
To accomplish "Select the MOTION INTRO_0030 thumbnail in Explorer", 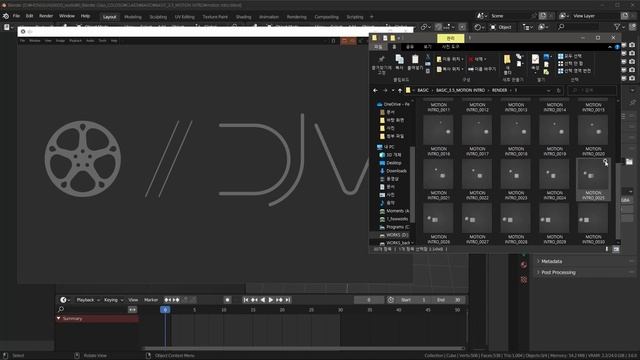I will 593,218.
